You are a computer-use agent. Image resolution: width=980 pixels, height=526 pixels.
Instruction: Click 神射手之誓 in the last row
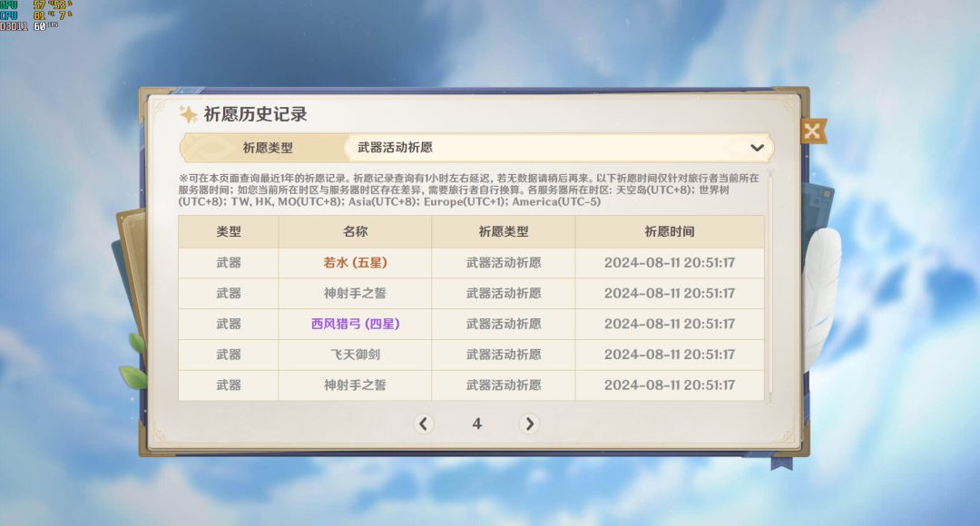coord(355,385)
